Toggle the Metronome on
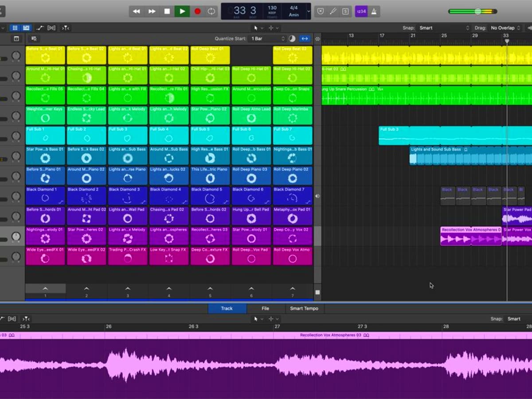The width and height of the screenshot is (532, 399). [375, 11]
